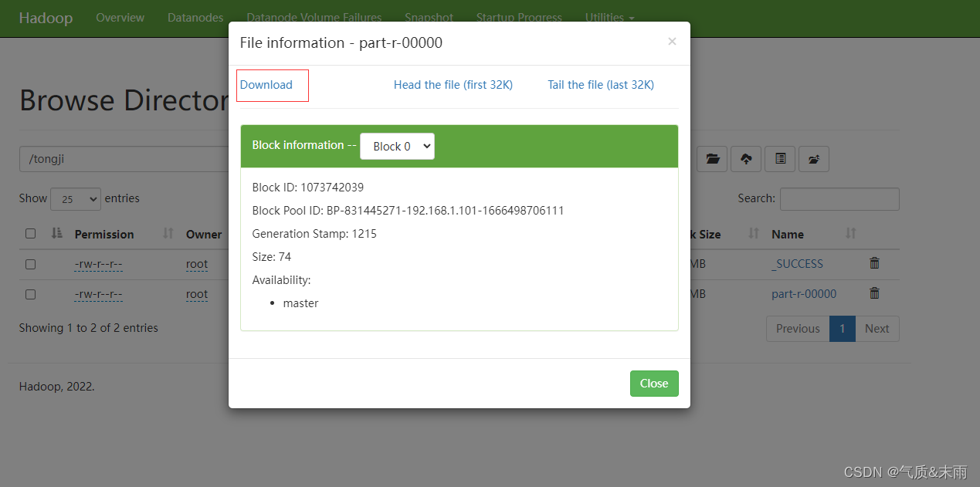Sort by the Name column arrows
This screenshot has height=487, width=980.
pos(850,233)
